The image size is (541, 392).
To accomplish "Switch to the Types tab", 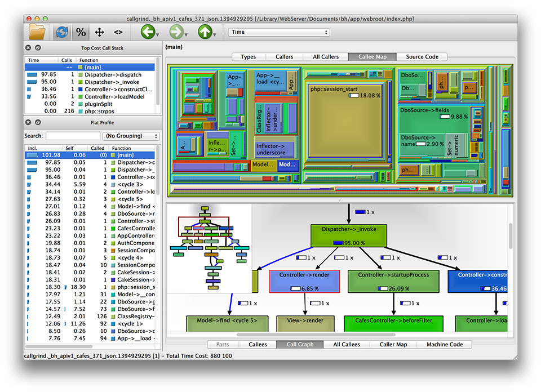I will coord(249,57).
